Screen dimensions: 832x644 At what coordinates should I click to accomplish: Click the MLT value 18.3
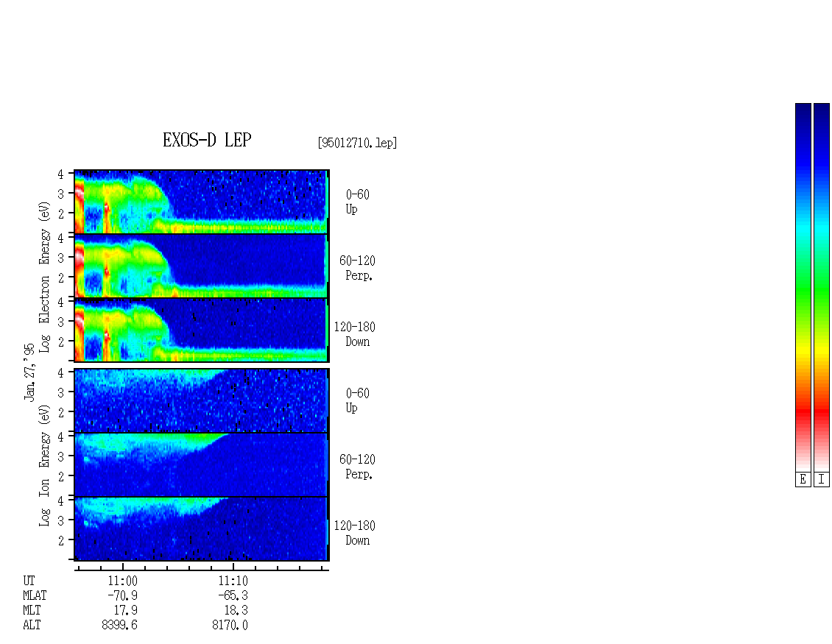[x=236, y=610]
